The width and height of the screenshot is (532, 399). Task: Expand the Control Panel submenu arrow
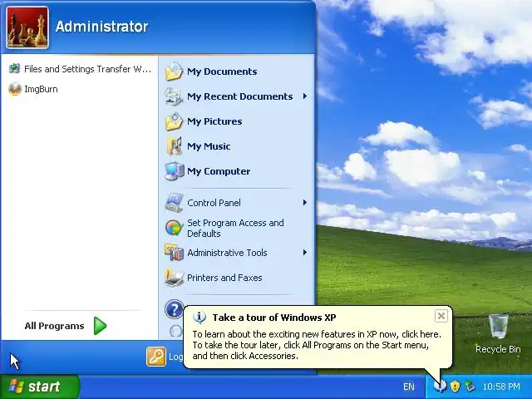[x=305, y=203]
